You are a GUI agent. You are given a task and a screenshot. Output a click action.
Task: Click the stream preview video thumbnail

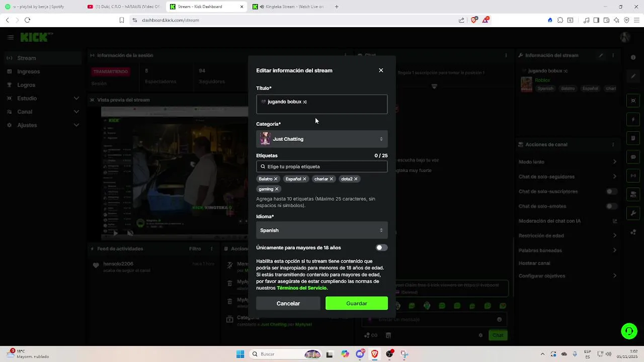(175, 173)
